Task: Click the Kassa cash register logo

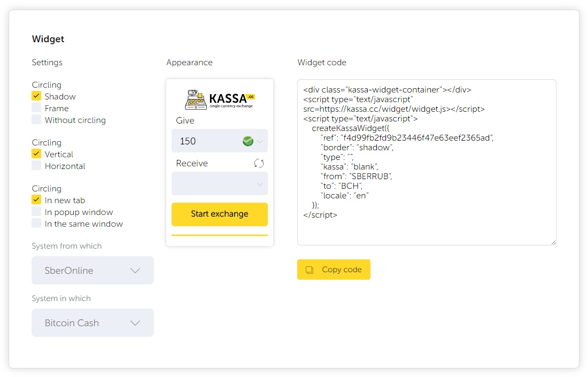Action: [220, 99]
